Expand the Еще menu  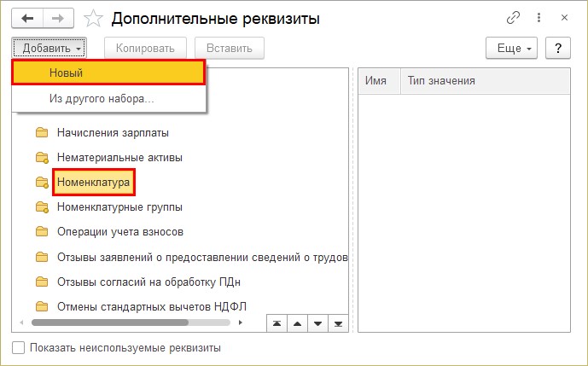(510, 48)
